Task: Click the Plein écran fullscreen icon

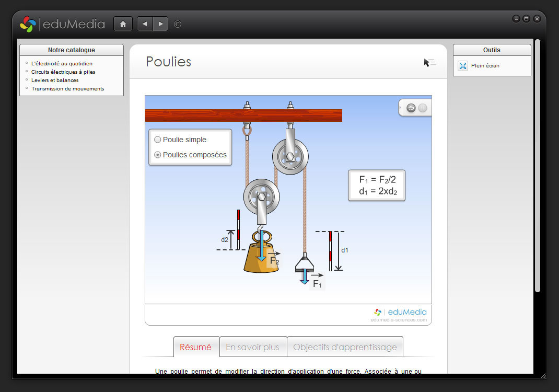Action: point(463,66)
